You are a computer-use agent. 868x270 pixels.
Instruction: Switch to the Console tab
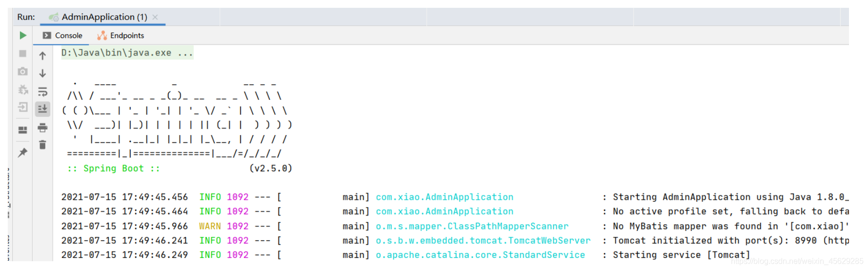62,35
